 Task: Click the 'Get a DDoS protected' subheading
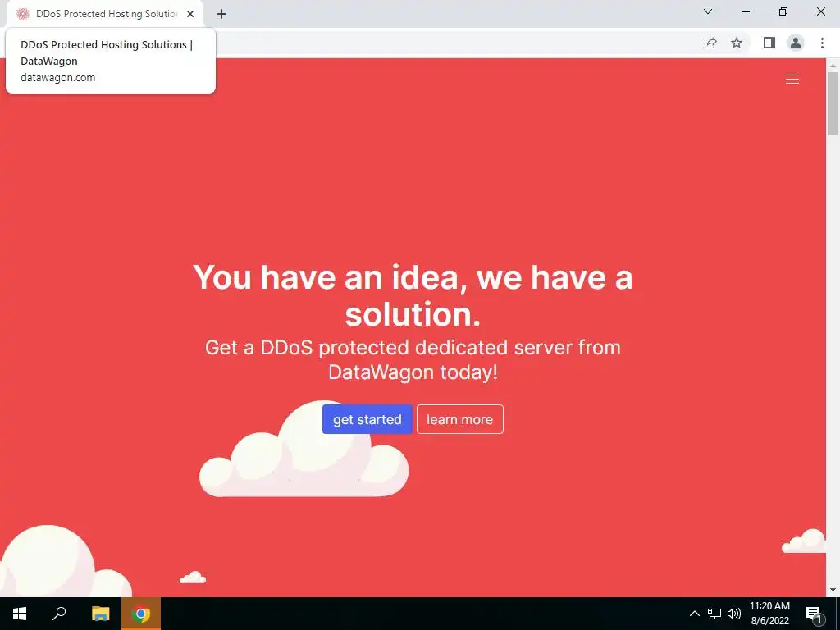(413, 359)
